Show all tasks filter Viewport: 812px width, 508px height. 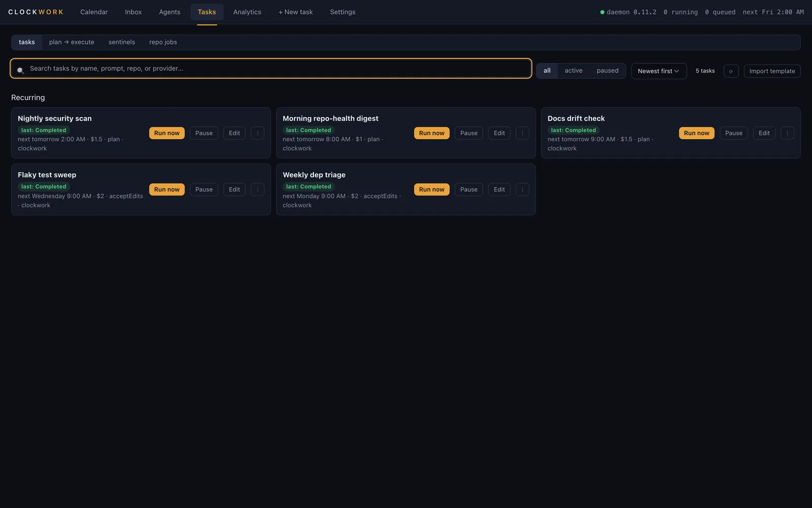547,71
